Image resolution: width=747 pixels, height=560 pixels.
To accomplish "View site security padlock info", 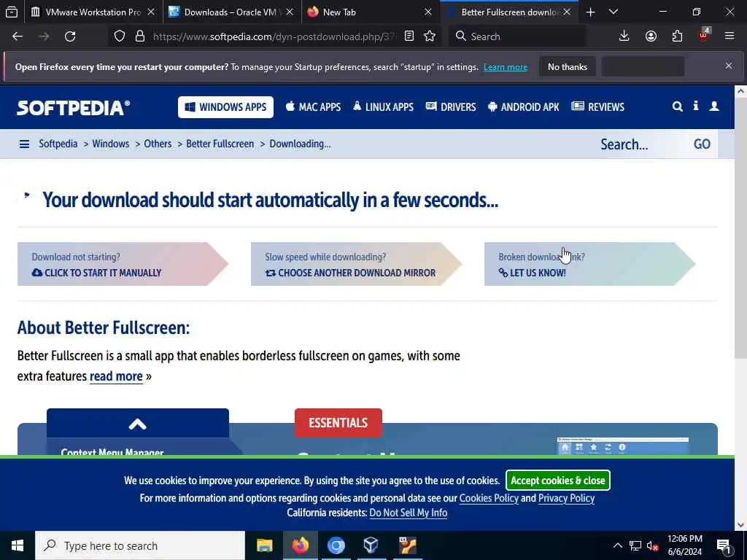I will [x=139, y=36].
